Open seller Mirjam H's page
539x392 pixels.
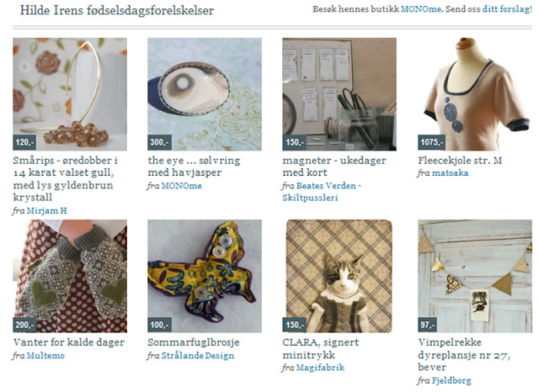[47, 210]
